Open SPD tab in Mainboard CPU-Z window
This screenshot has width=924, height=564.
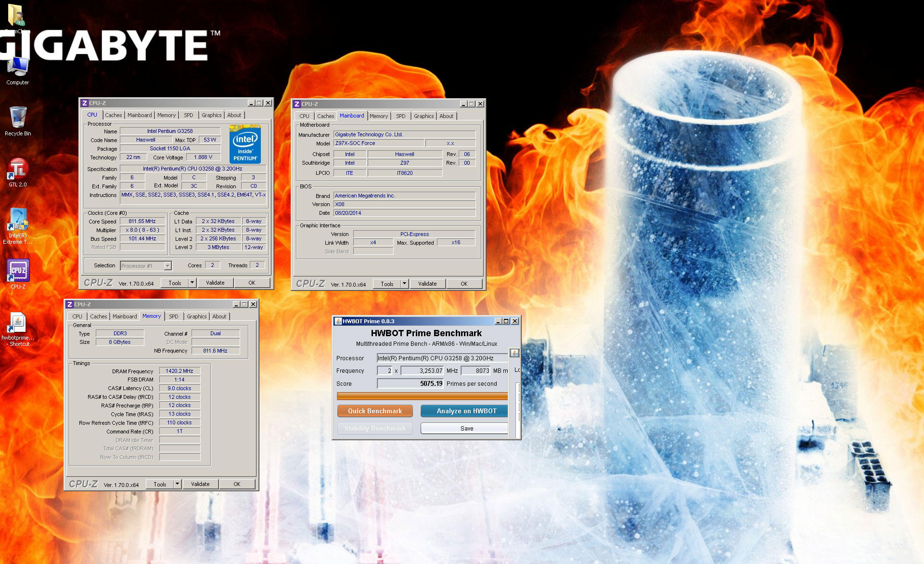pyautogui.click(x=400, y=116)
